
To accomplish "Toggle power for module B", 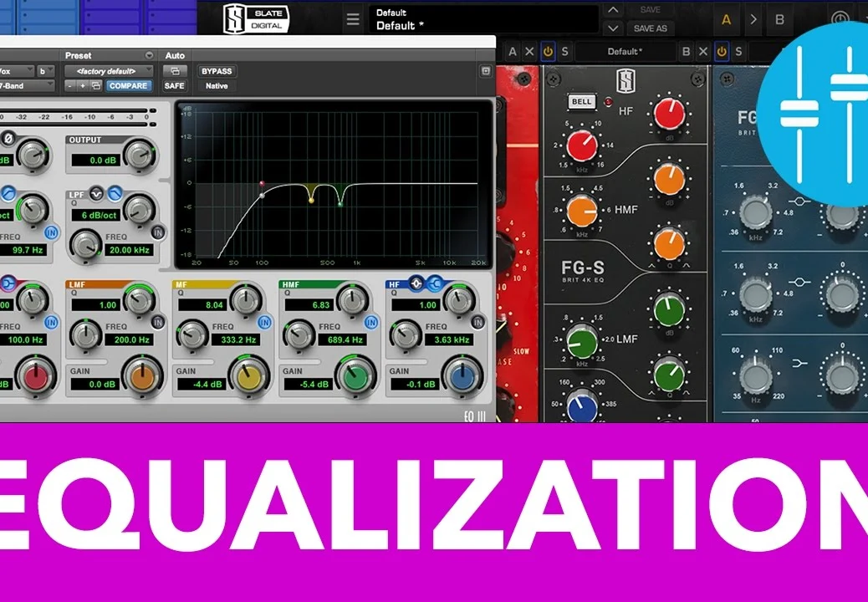I will coord(722,52).
